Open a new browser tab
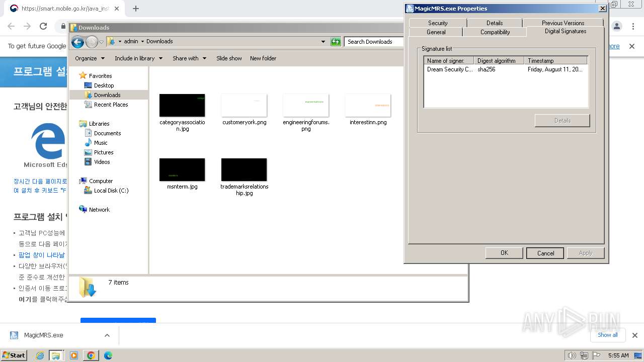This screenshot has height=362, width=644. 135,9
